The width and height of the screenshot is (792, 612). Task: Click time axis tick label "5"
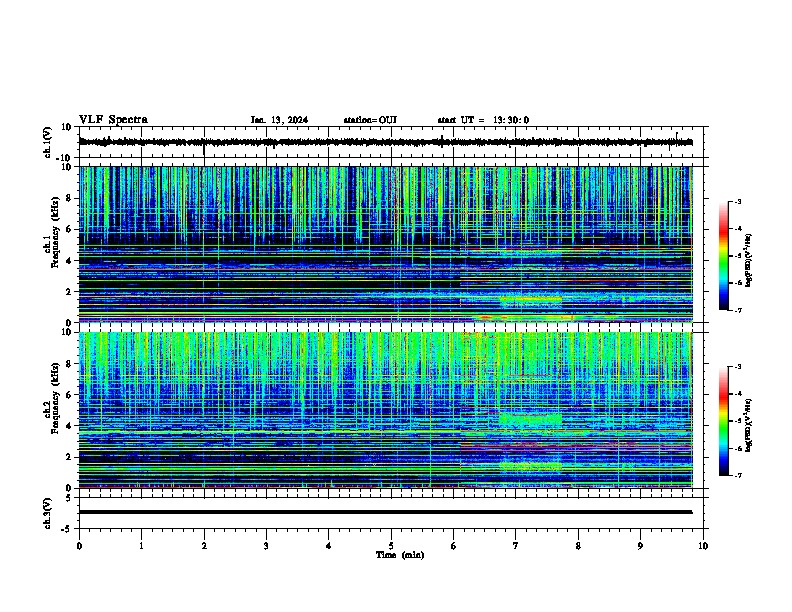pos(391,546)
